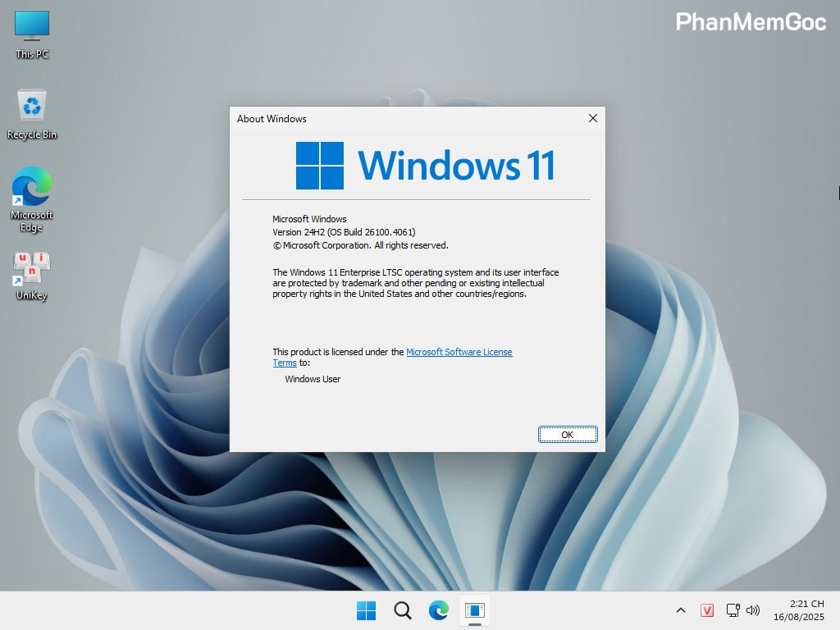Expand hidden tray icons with the chevron
The width and height of the screenshot is (840, 630).
pyautogui.click(x=680, y=610)
